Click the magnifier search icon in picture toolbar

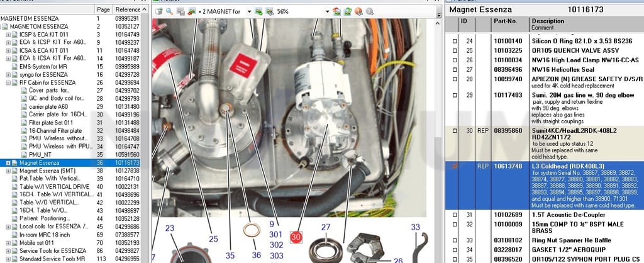pyautogui.click(x=169, y=11)
